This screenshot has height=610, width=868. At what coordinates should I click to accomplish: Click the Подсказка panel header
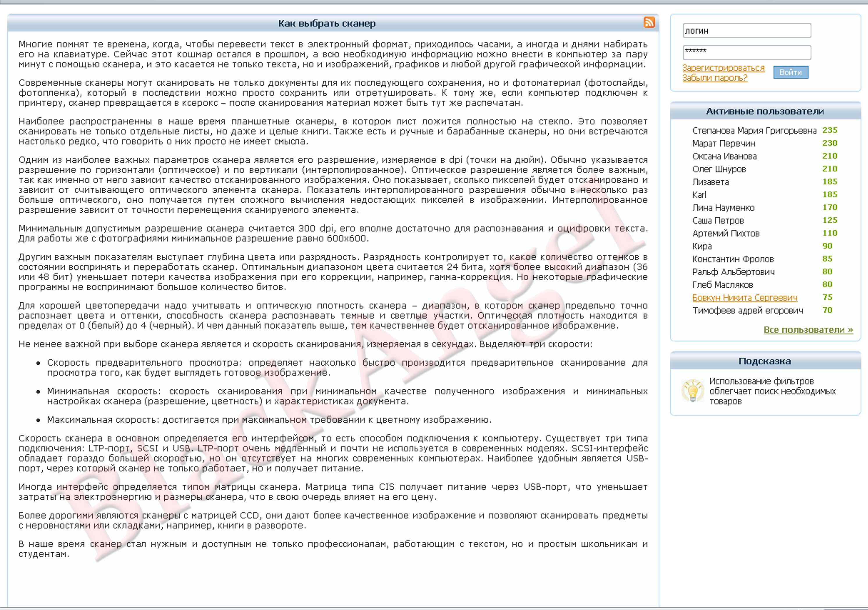tap(764, 361)
